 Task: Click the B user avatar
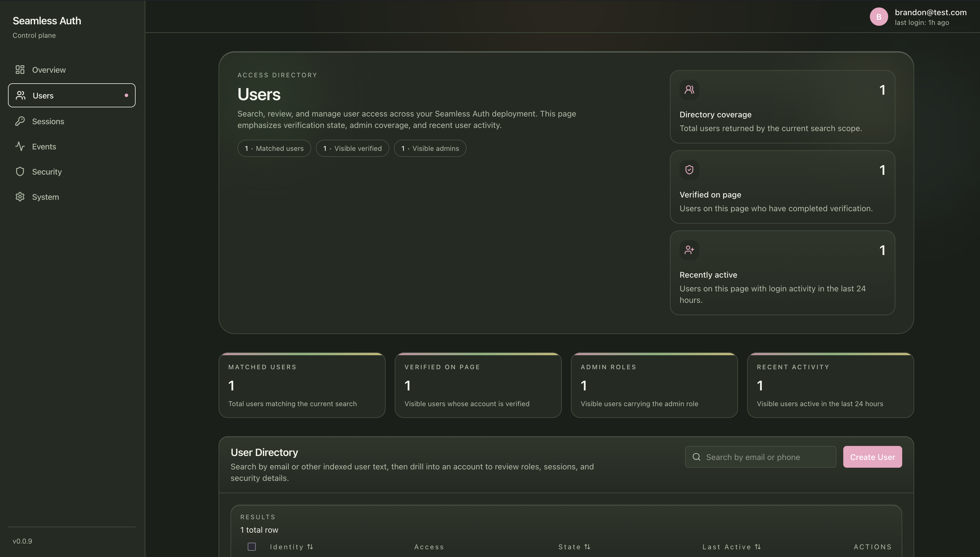879,17
